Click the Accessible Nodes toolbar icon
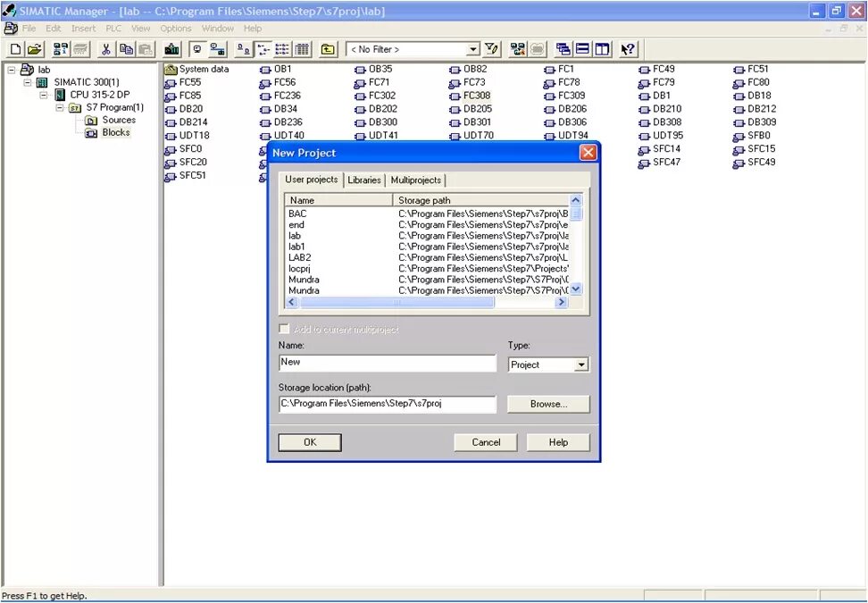 [x=61, y=49]
